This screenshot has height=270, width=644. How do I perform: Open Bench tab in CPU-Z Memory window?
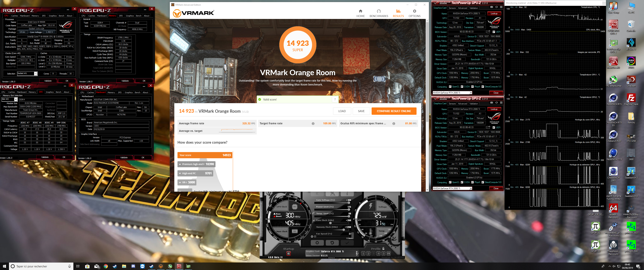coord(139,16)
